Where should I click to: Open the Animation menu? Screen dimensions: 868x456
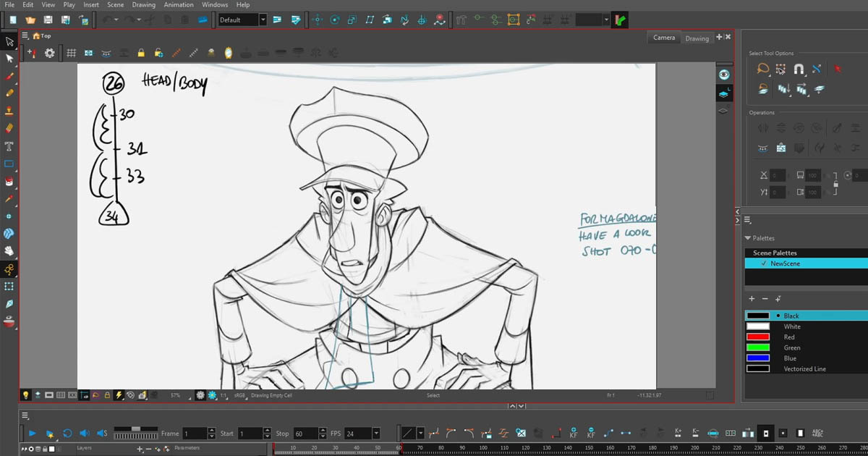click(x=179, y=4)
